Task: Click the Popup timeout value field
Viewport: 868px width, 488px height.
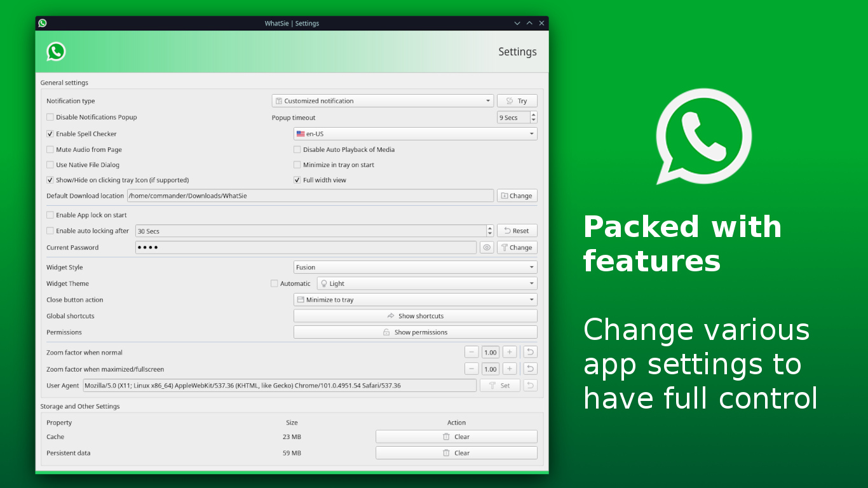Action: point(513,118)
